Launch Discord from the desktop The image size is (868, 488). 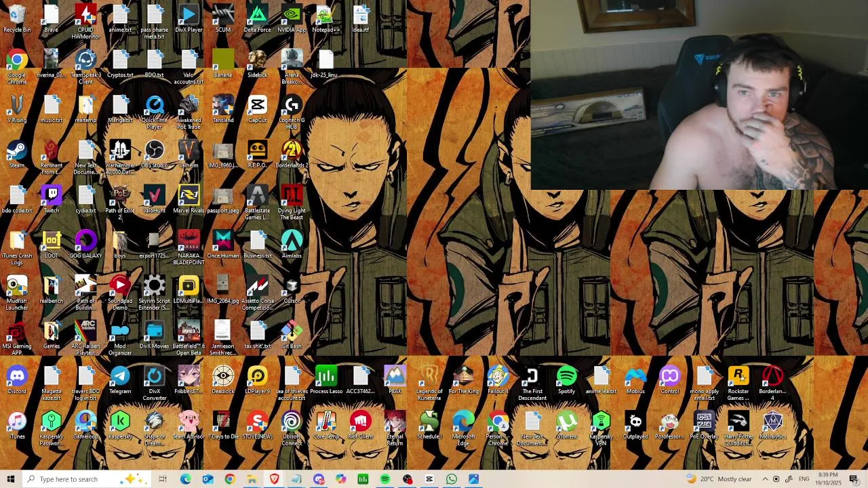click(x=17, y=381)
